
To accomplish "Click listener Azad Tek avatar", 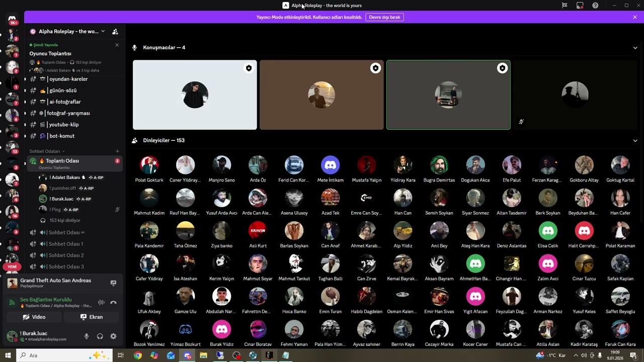I will point(330,198).
